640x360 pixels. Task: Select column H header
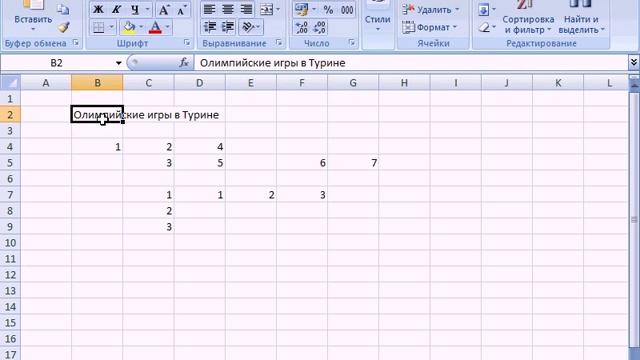pyautogui.click(x=404, y=83)
